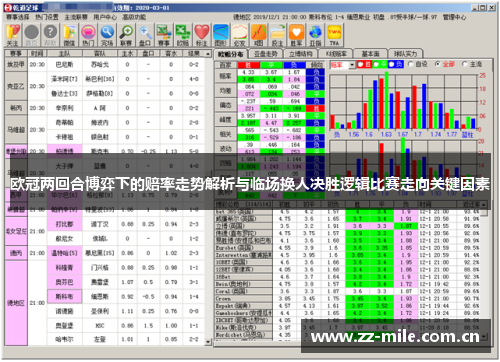Select the green 平 radio button
Screen dimensions: 500x362
pyautogui.click(x=376, y=64)
